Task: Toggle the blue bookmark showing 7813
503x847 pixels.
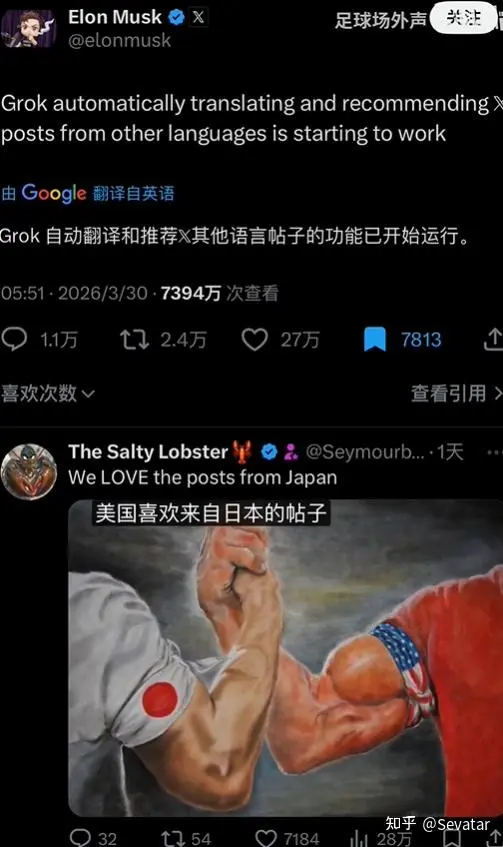Action: [374, 339]
